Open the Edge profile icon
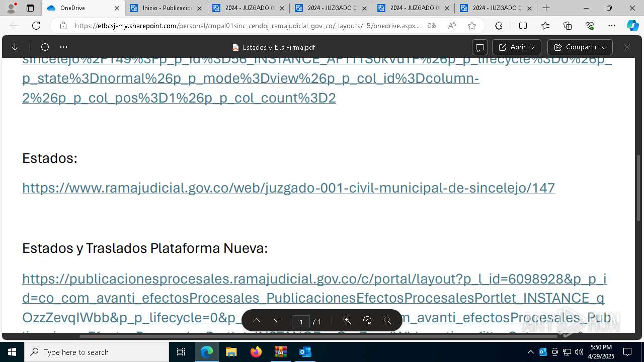644x362 pixels. coord(11,8)
